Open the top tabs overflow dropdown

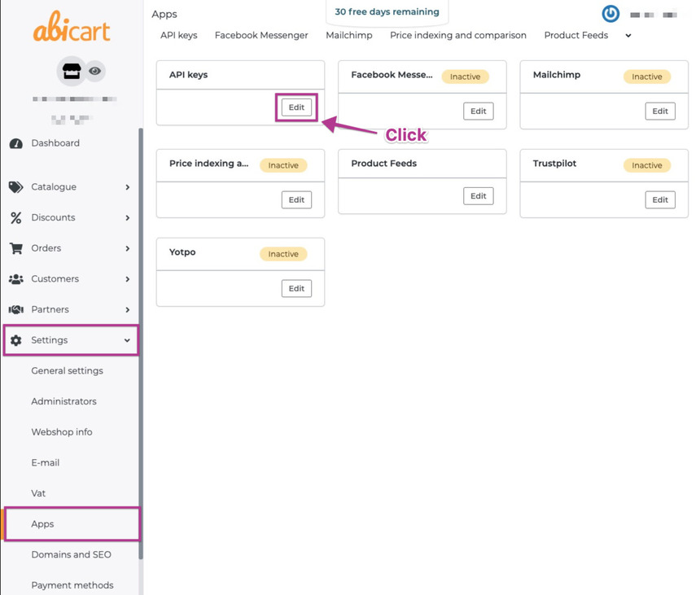click(x=628, y=36)
